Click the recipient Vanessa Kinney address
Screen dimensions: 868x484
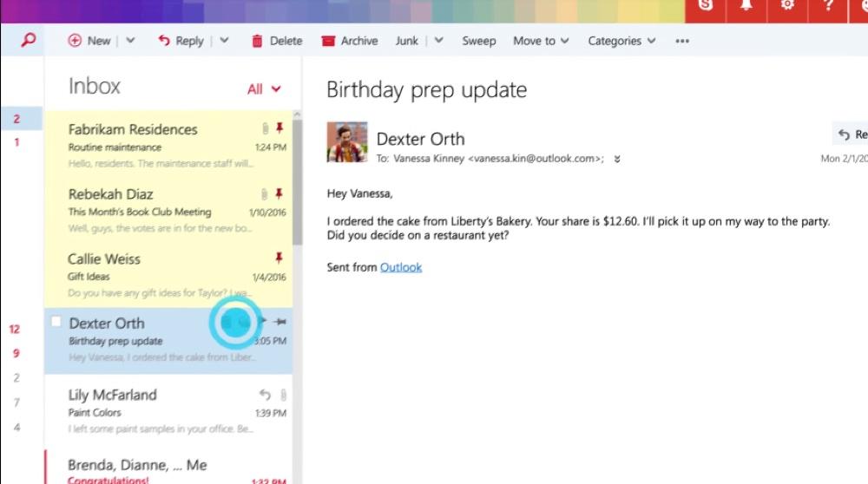498,159
